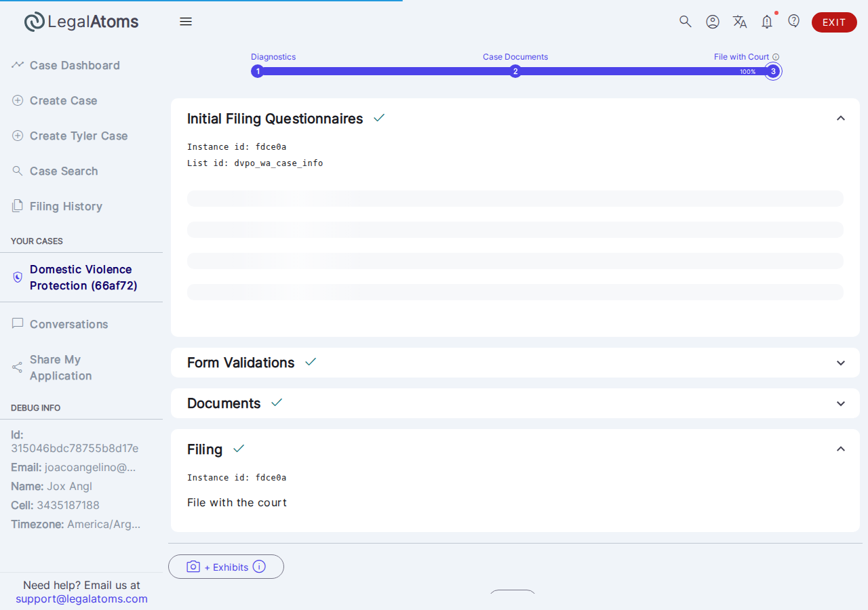Click the help question mark icon

pos(794,21)
